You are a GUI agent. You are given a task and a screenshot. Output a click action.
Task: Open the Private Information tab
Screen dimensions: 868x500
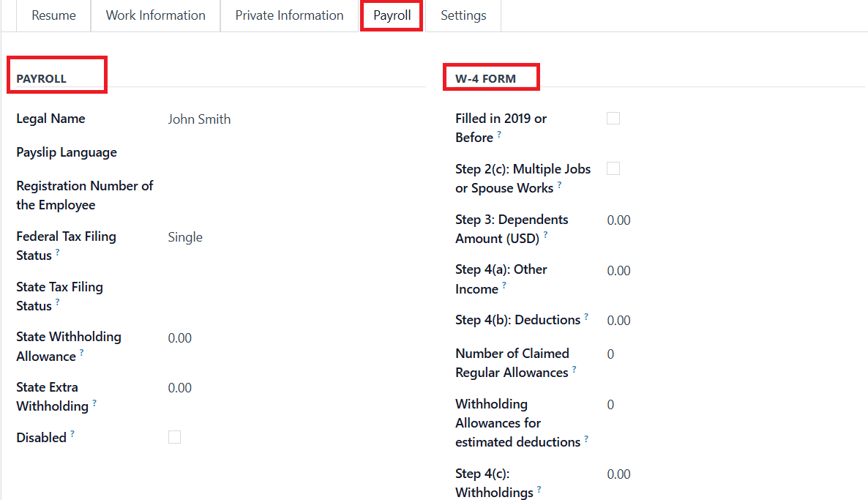(289, 15)
